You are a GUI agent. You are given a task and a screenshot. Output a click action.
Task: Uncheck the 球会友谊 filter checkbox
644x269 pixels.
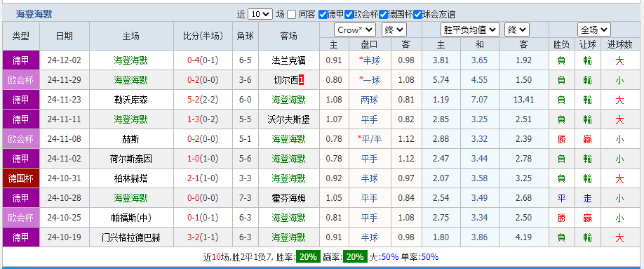[x=417, y=14]
